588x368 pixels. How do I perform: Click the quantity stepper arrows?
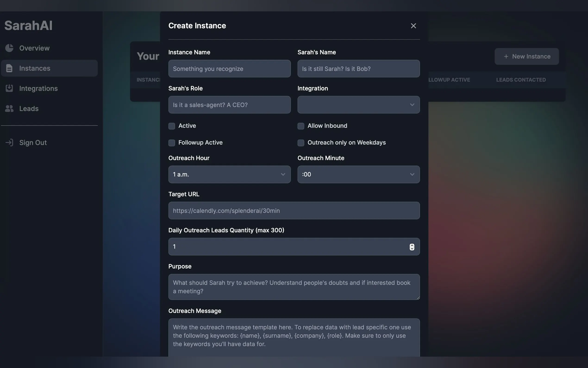(412, 247)
